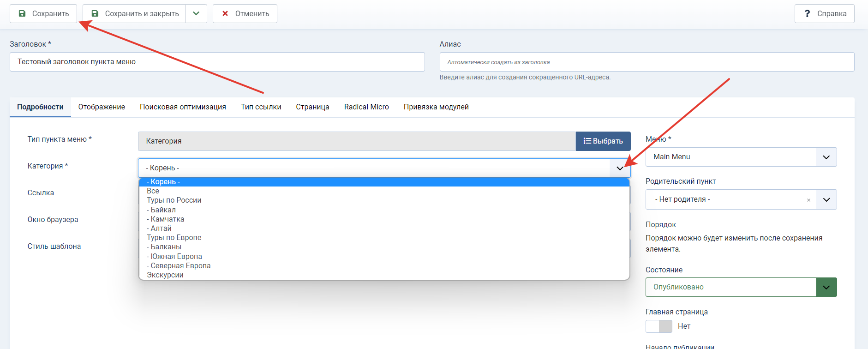Collapse the Категория dropdown chevron
This screenshot has width=868, height=349.
pyautogui.click(x=620, y=168)
